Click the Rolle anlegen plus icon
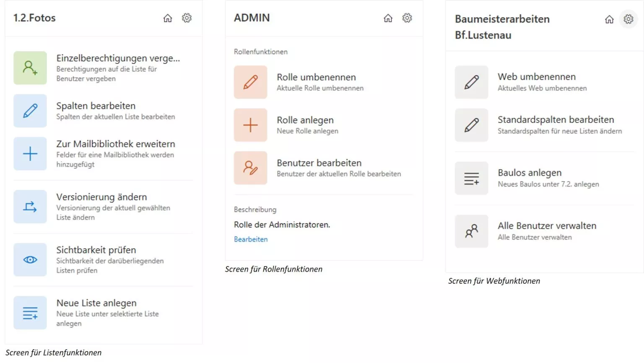 [x=250, y=125]
